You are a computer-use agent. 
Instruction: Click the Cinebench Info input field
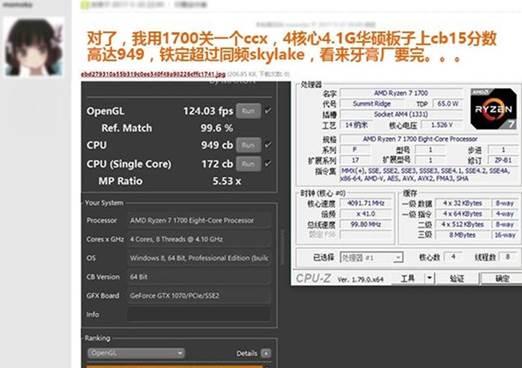(199, 314)
